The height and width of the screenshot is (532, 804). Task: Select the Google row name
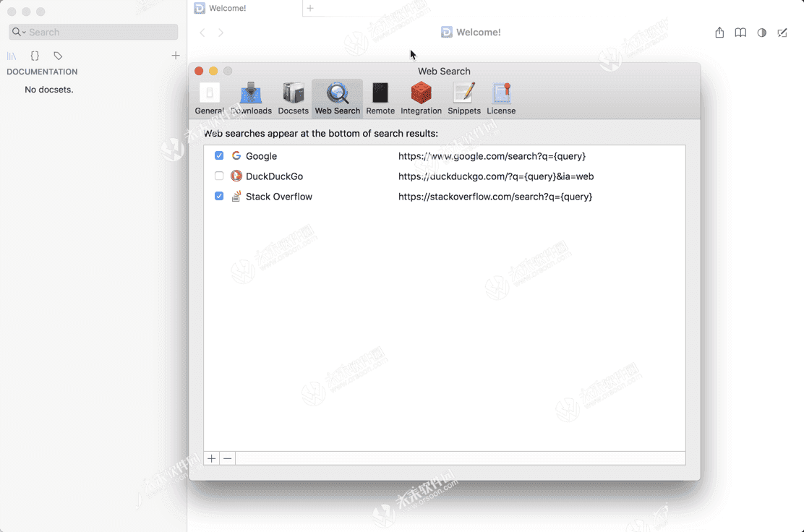coord(261,156)
